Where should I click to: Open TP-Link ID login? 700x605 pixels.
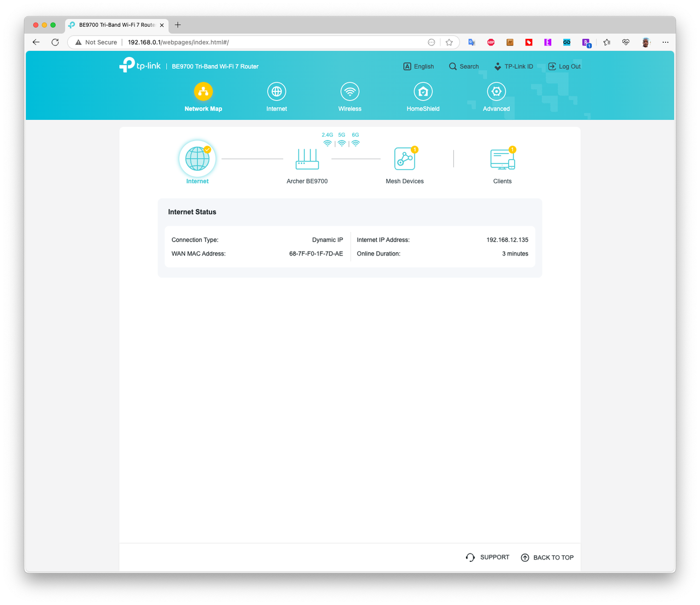[513, 66]
